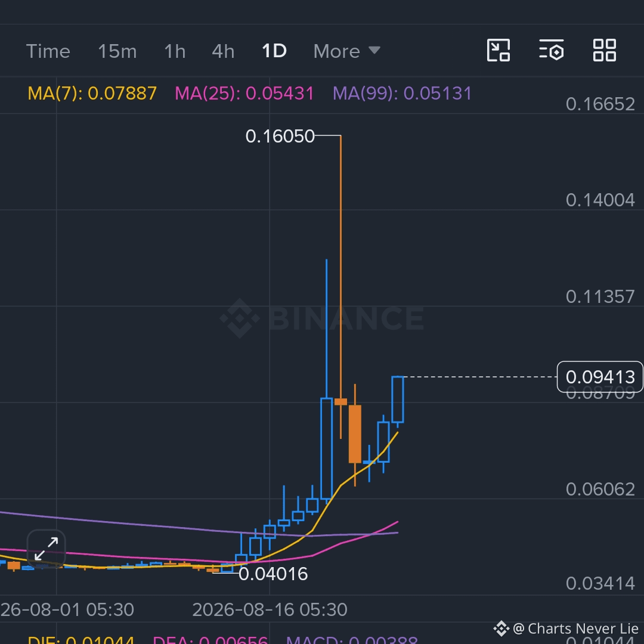Image resolution: width=644 pixels, height=644 pixels.
Task: Tap the DEA: 0.00656 indicator value
Action: [210, 639]
